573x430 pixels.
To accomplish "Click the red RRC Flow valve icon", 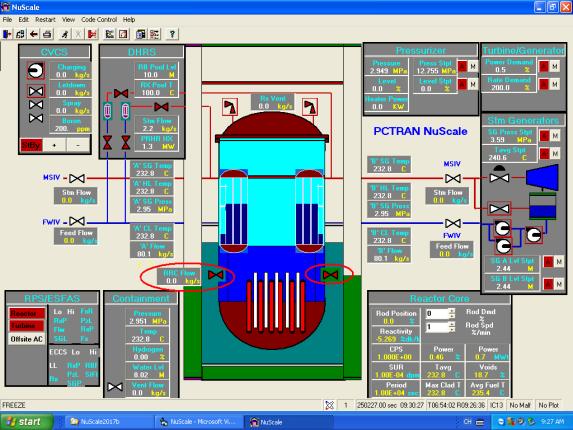I will [215, 275].
